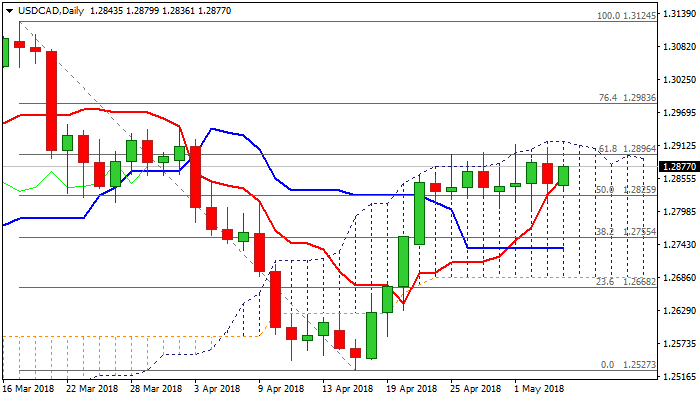This screenshot has width=700, height=400.
Task: Select the 1.26290 price axis label
Action: (x=679, y=311)
